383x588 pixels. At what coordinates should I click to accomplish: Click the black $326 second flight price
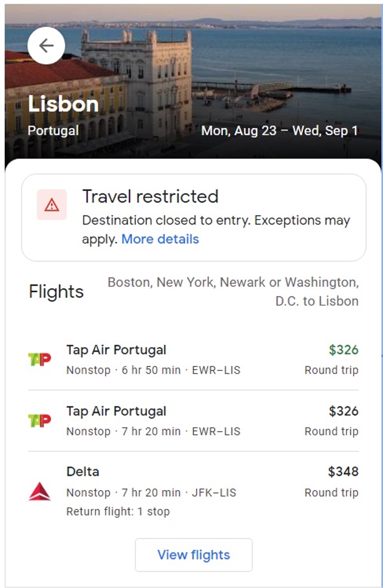[x=343, y=411]
